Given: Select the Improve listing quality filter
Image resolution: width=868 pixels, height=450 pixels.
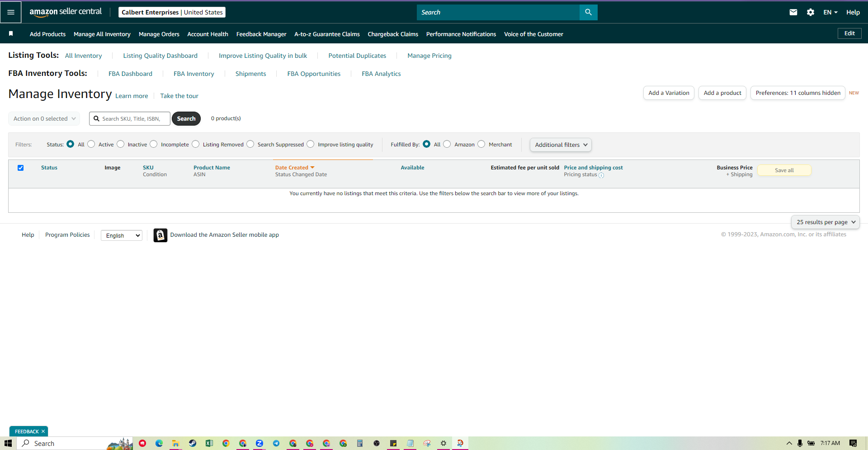Looking at the screenshot, I should (x=311, y=144).
